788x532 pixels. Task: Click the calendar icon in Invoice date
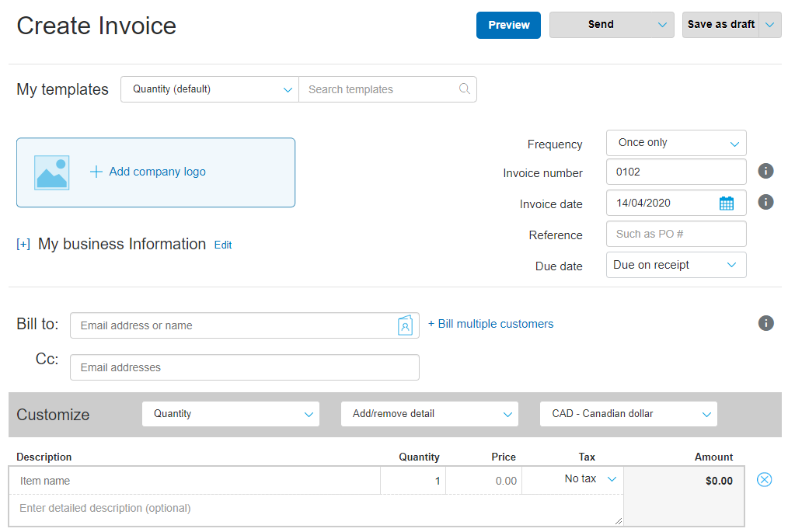(x=727, y=203)
